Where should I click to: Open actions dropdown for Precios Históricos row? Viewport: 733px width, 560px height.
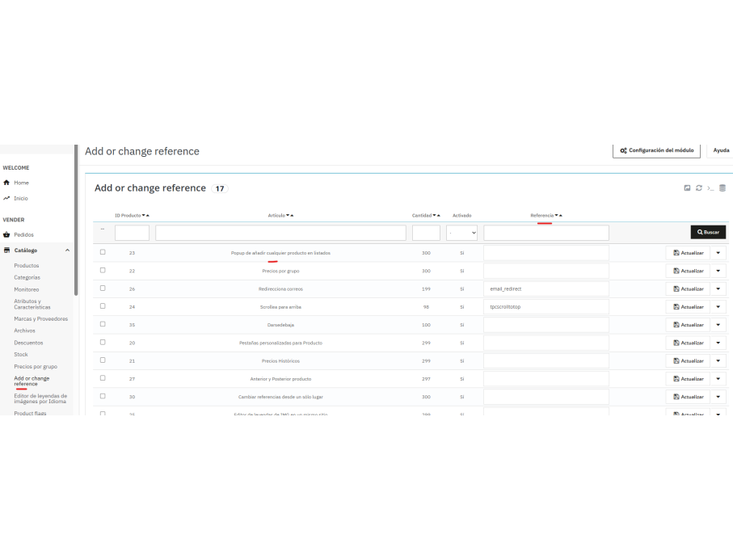click(718, 361)
